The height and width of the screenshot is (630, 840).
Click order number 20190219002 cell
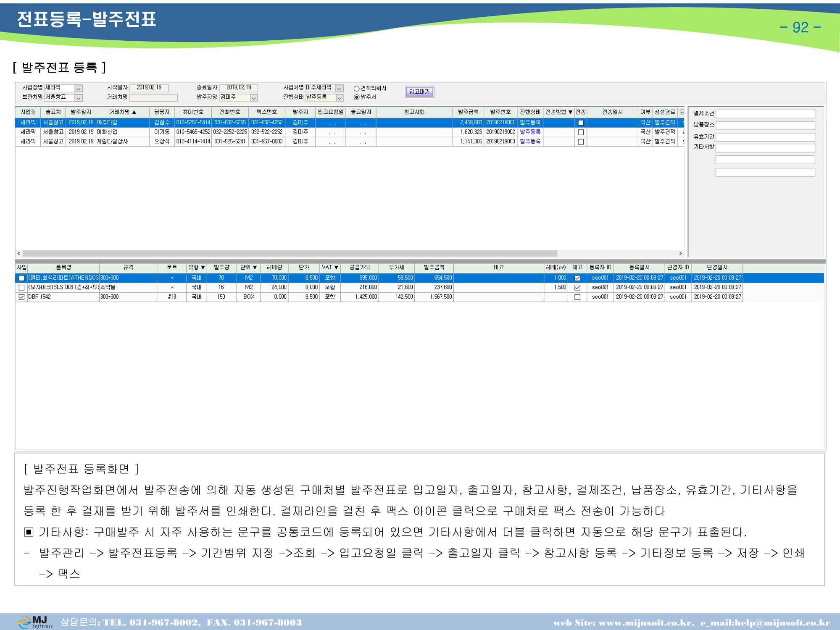(500, 132)
